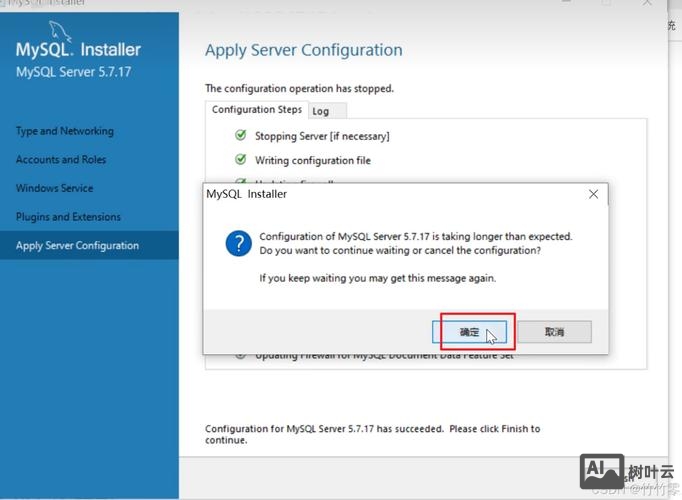
Task: Click the MySQL Installer logo in sidebar
Action: click(x=79, y=50)
